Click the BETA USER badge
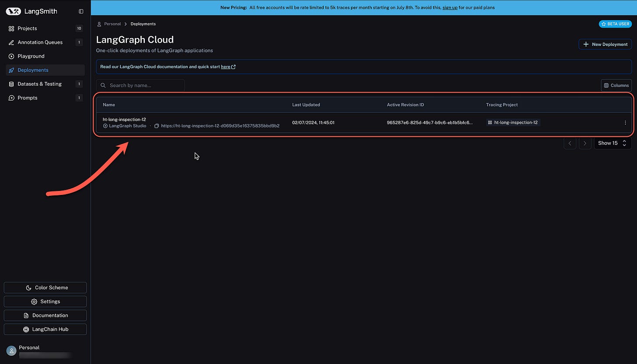Image resolution: width=637 pixels, height=364 pixels. tap(615, 24)
